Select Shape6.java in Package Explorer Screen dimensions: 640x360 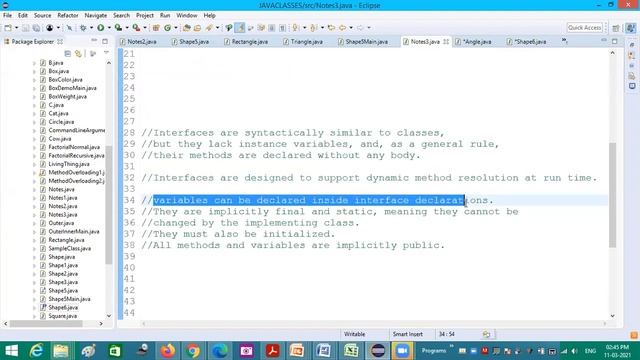63,307
